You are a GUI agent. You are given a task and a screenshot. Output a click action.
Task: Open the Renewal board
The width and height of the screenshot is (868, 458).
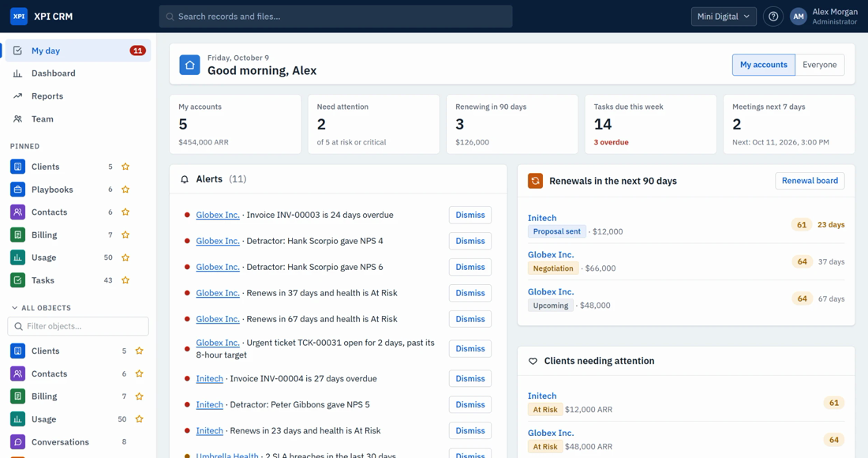pyautogui.click(x=810, y=181)
